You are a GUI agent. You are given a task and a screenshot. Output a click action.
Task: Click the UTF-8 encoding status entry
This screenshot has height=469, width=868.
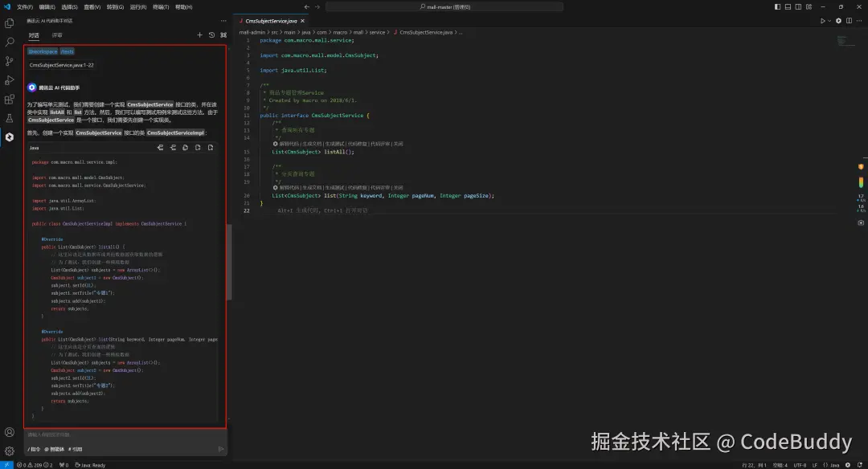click(800, 465)
